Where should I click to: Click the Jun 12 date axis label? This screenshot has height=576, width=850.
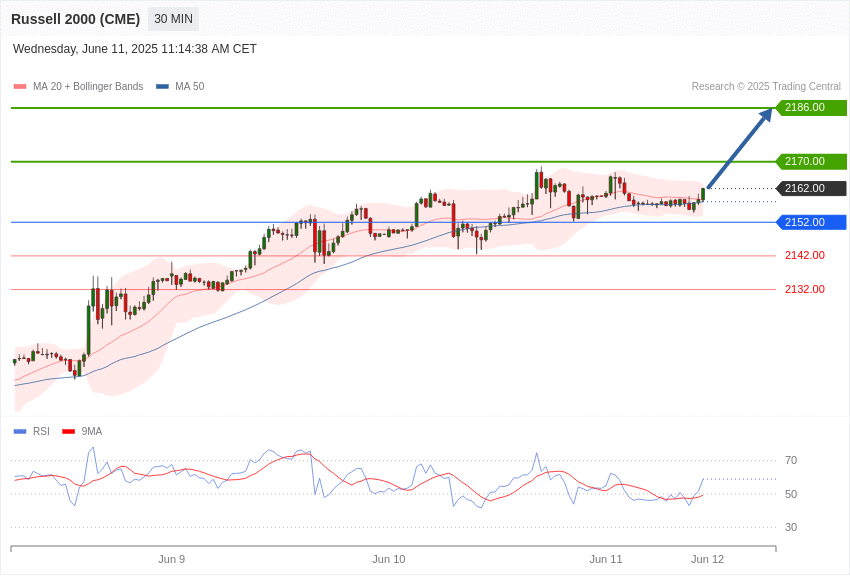coord(707,559)
